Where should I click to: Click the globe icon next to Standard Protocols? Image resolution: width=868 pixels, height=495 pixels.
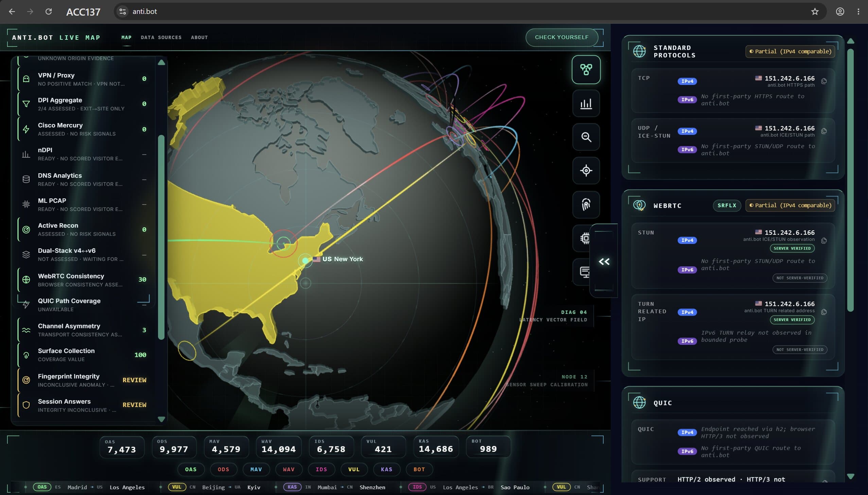tap(640, 51)
